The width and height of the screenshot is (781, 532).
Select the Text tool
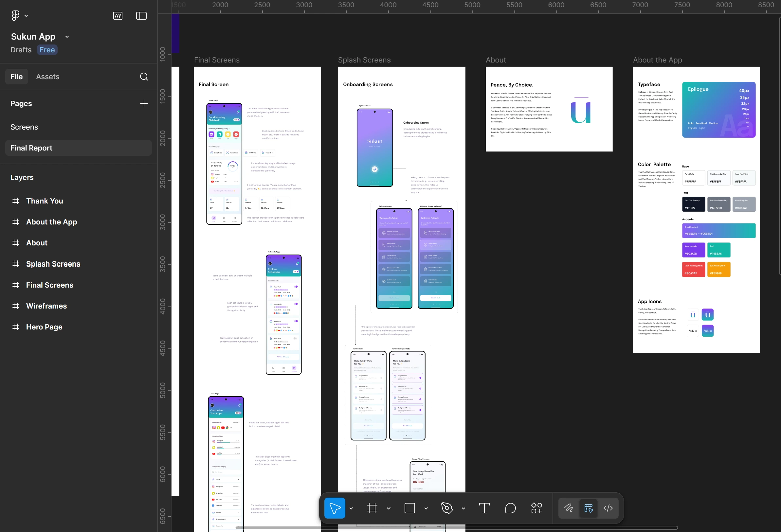pos(484,508)
